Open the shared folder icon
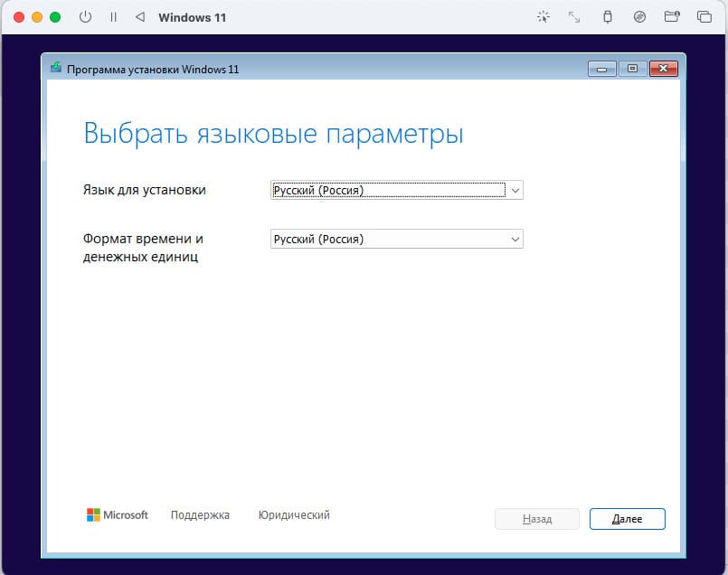The height and width of the screenshot is (575, 728). pos(671,17)
